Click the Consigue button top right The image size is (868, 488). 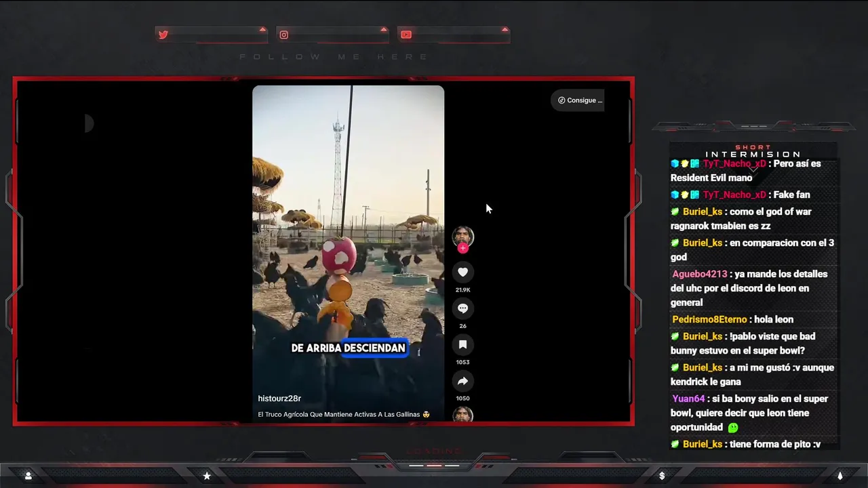[579, 100]
